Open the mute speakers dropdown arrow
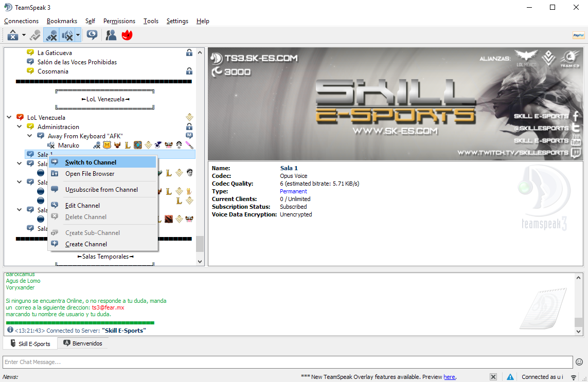Viewport: 588px width, 382px height. pyautogui.click(x=78, y=35)
